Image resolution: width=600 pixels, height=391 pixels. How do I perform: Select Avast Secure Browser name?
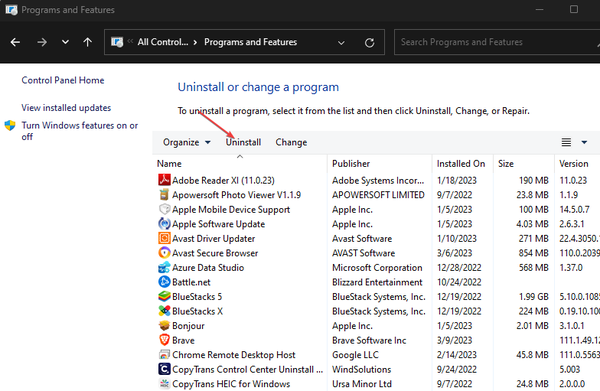(x=215, y=253)
